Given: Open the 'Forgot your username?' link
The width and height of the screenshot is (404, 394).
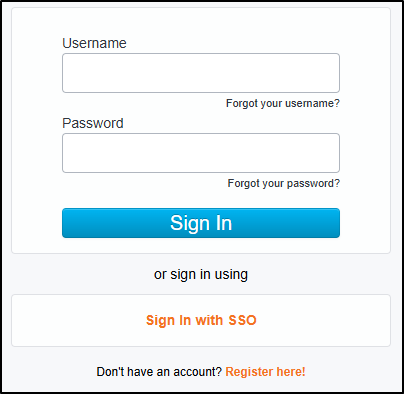Looking at the screenshot, I should click(283, 103).
